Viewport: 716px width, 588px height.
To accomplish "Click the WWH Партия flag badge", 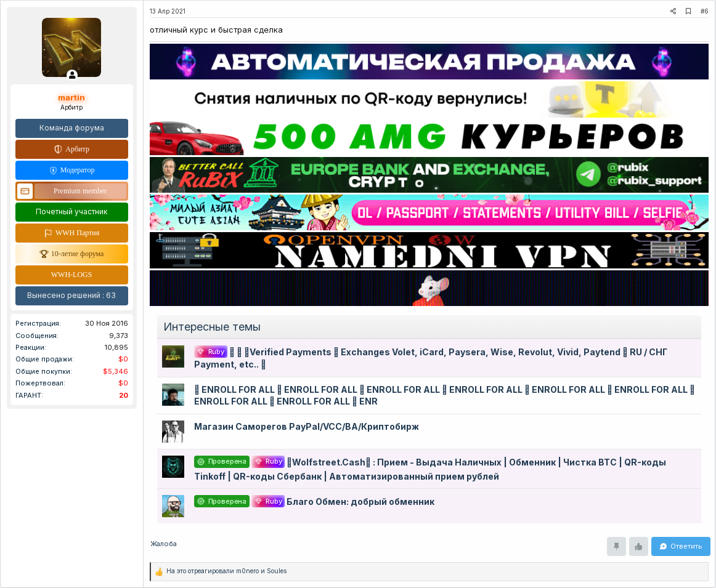I will pyautogui.click(x=71, y=233).
